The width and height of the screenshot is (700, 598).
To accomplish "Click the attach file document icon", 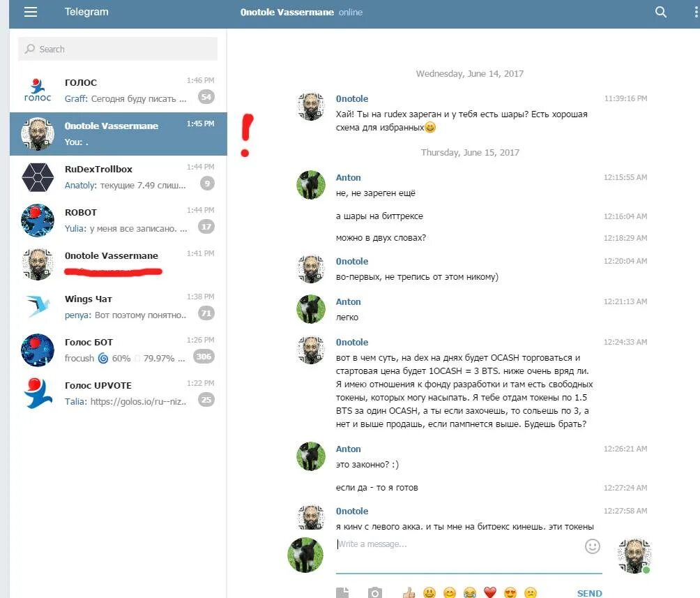I will pos(342,592).
